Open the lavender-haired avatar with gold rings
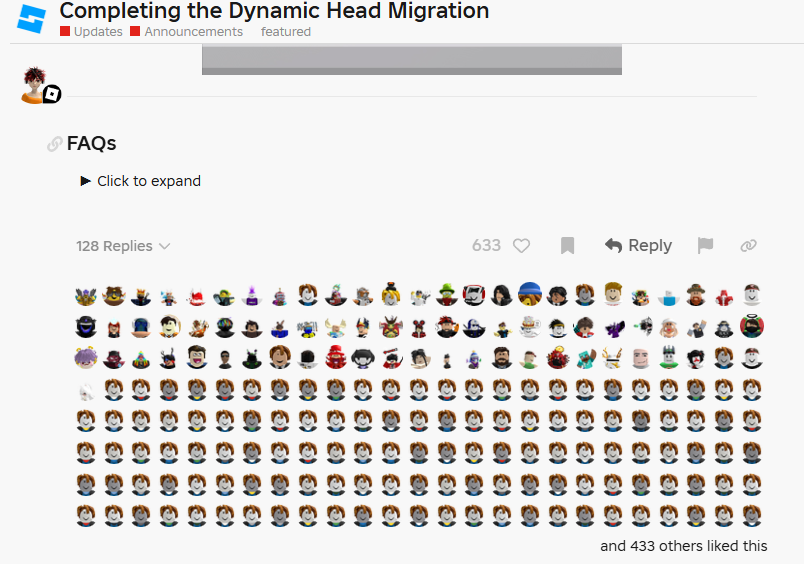The image size is (804, 564). [86, 358]
